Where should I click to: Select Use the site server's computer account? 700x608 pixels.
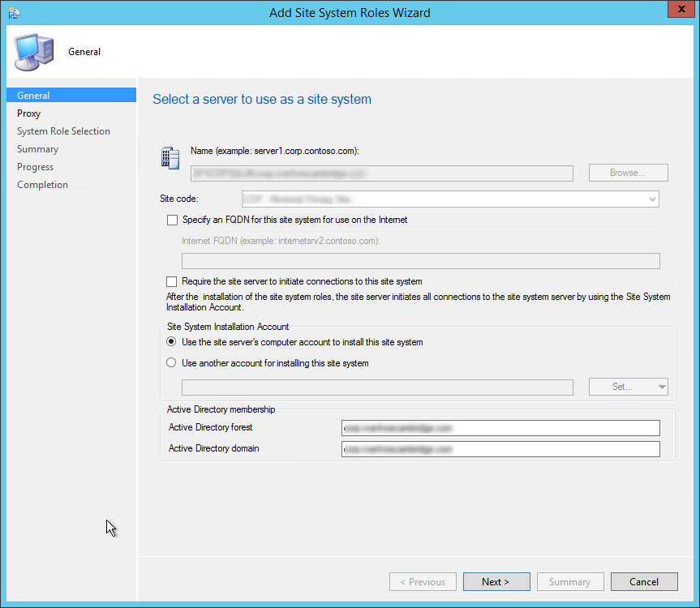click(x=171, y=341)
